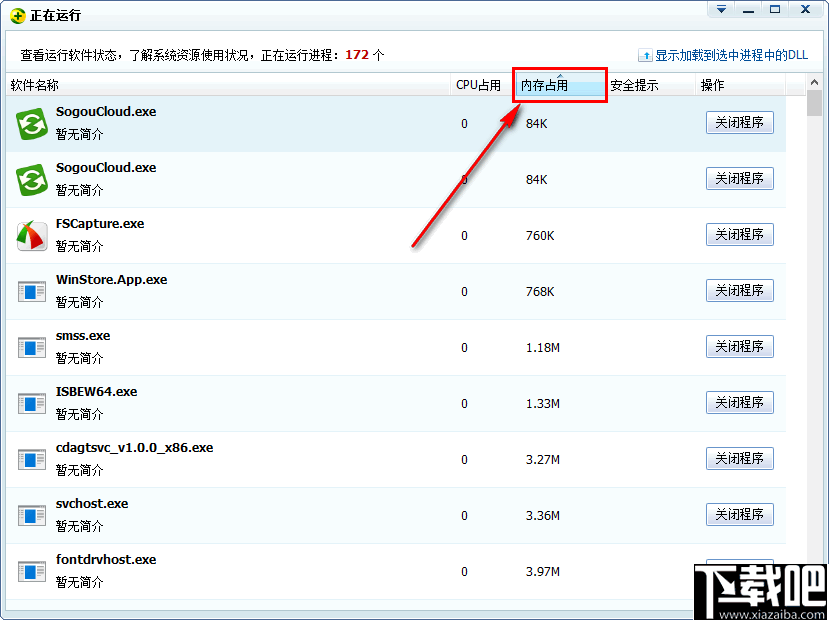Close program WinStore.App.exe
The width and height of the screenshot is (829, 620).
(740, 291)
